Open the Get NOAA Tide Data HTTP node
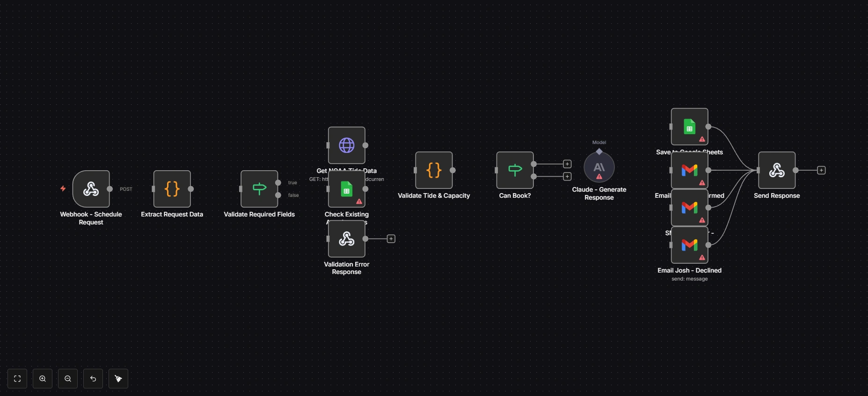Image resolution: width=868 pixels, height=396 pixels. (346, 145)
